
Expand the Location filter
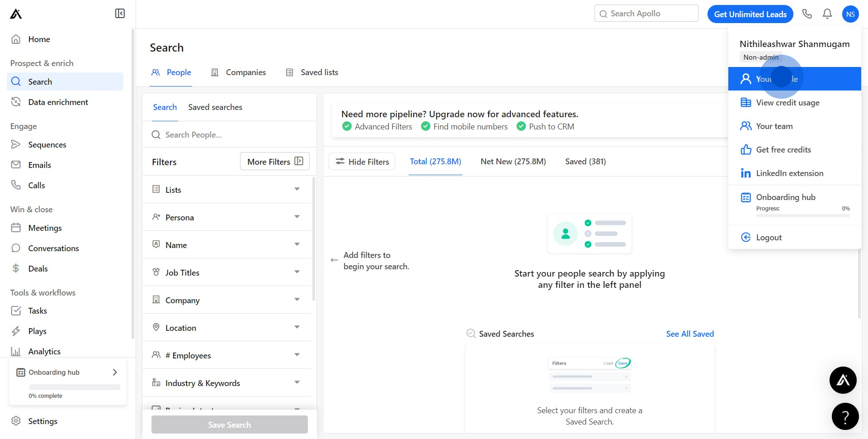tap(226, 328)
